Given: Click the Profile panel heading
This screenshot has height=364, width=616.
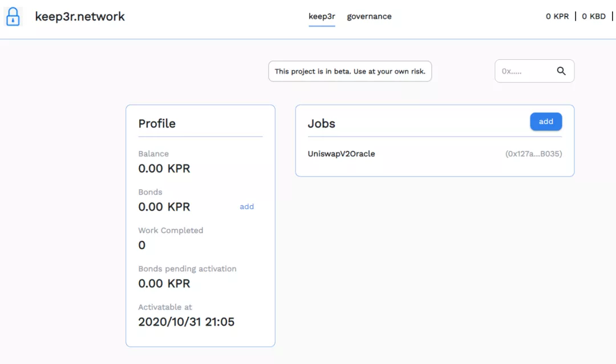Looking at the screenshot, I should coord(157,124).
